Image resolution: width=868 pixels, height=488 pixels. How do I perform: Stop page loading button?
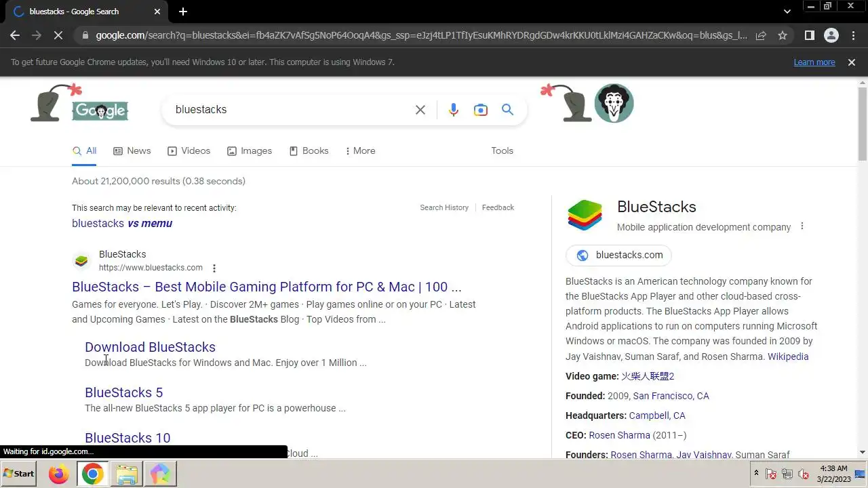58,35
